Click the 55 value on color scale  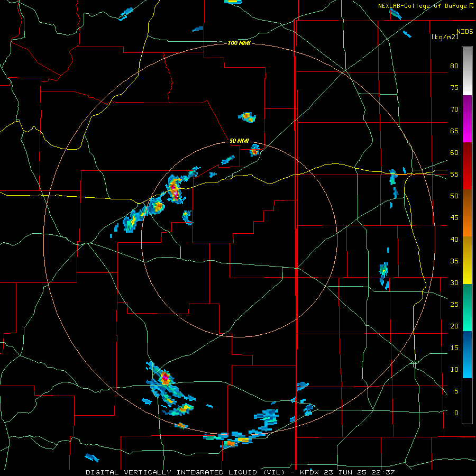454,174
